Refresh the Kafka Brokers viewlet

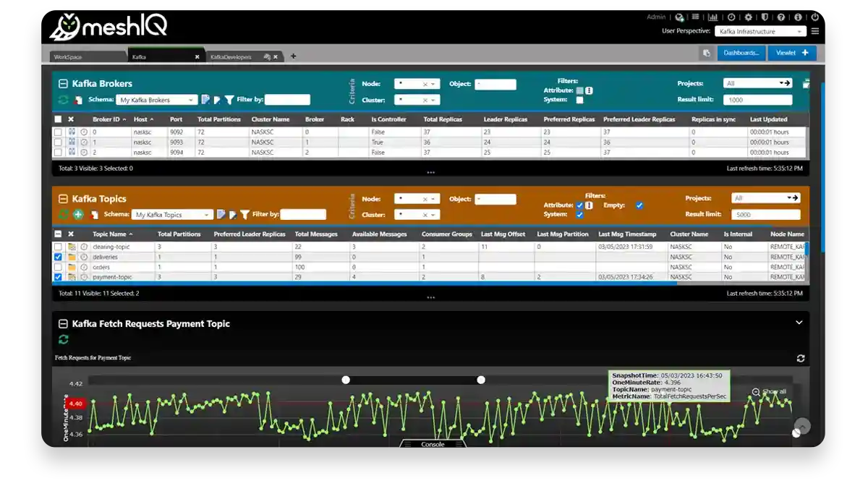coord(64,100)
